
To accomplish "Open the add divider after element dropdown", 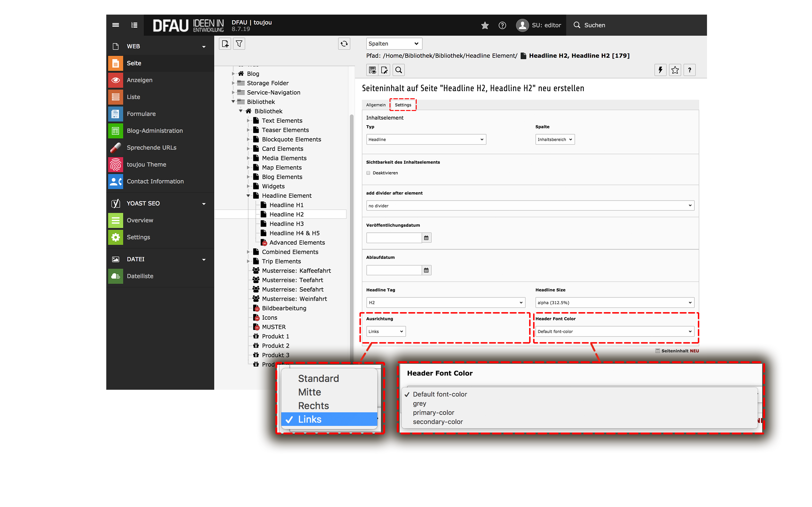I will 530,206.
